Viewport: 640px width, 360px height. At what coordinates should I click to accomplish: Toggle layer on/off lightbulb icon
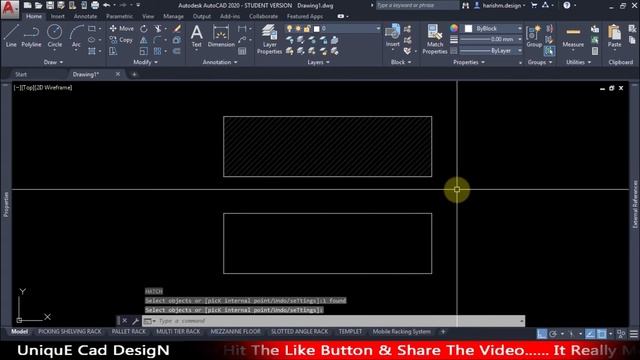point(289,29)
